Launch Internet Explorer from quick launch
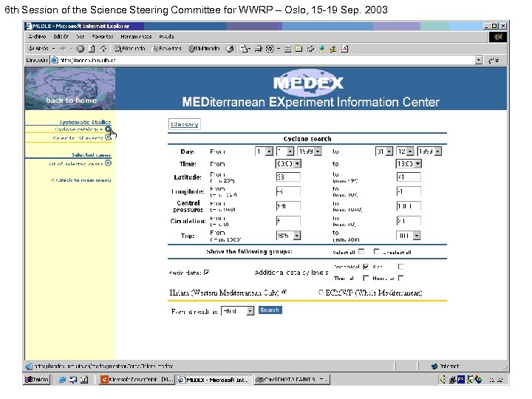The image size is (532, 399). point(62,380)
